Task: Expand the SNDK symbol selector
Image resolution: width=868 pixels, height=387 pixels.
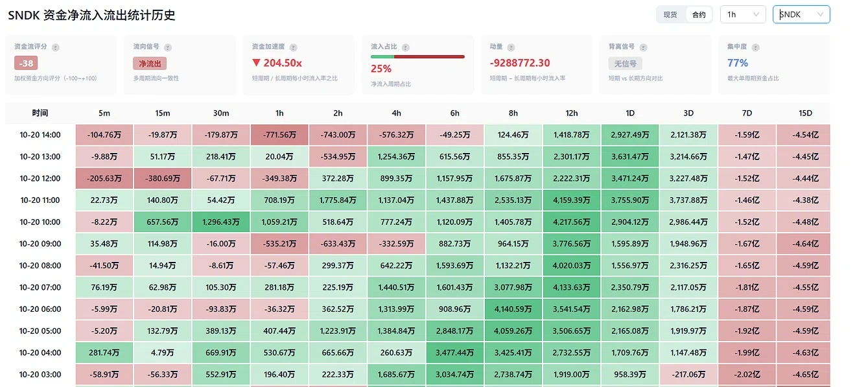Action: pos(801,14)
